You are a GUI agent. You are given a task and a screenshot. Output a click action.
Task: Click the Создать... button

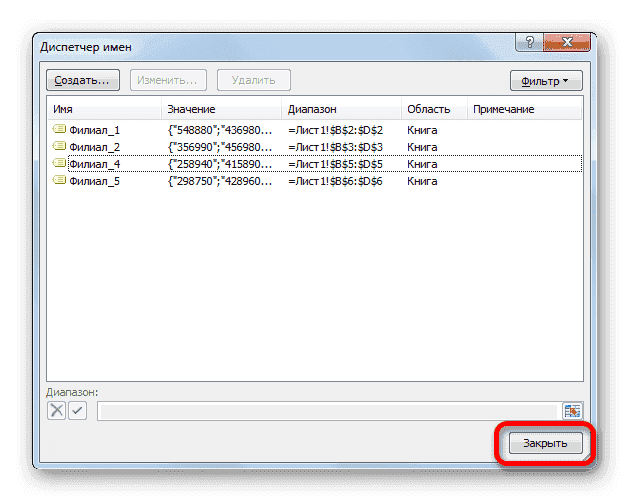[x=83, y=80]
